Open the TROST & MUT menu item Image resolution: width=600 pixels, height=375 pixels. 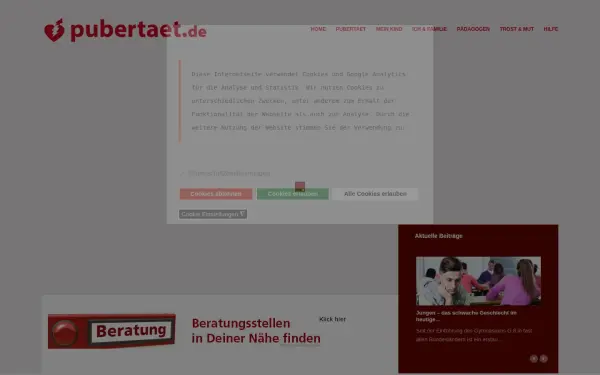point(517,29)
